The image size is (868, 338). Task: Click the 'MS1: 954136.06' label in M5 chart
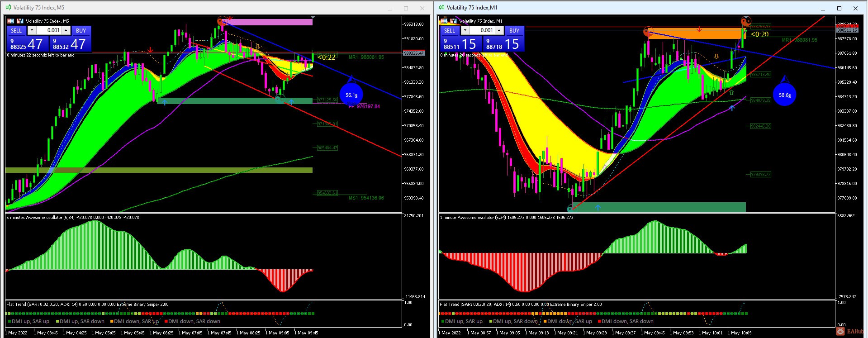point(366,198)
